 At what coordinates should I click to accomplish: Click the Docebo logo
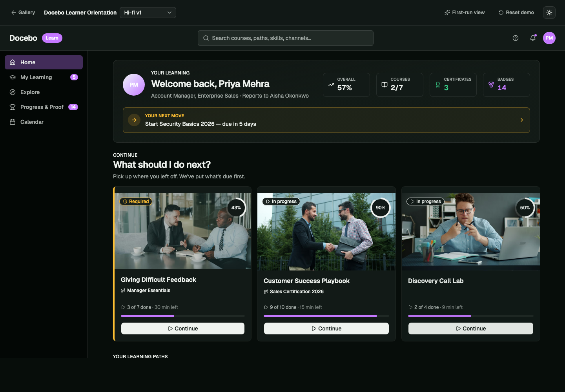(23, 38)
